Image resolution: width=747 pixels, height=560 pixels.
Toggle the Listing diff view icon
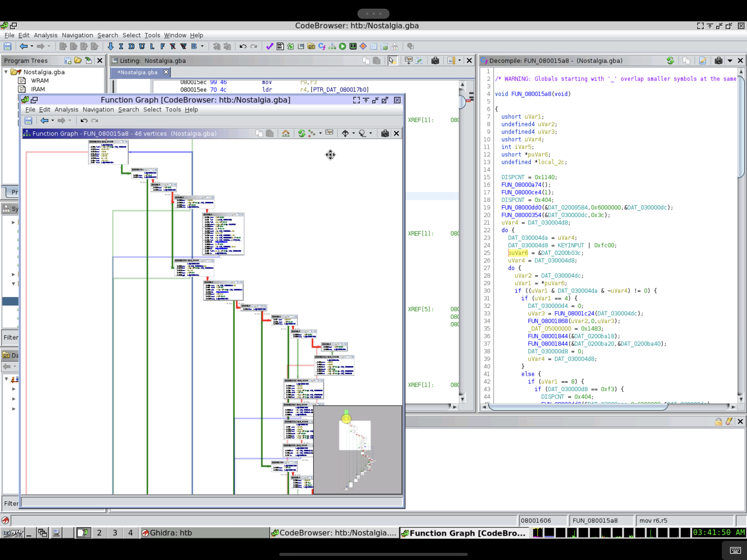pos(419,60)
